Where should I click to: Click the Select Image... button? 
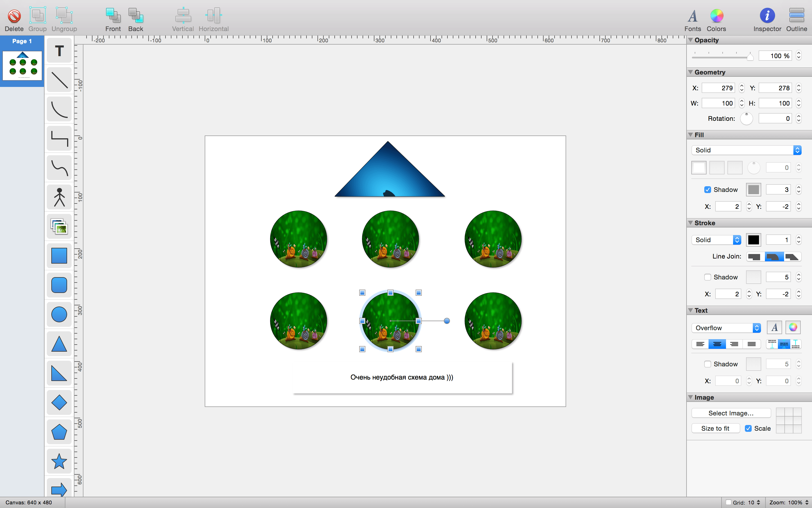[x=731, y=413]
